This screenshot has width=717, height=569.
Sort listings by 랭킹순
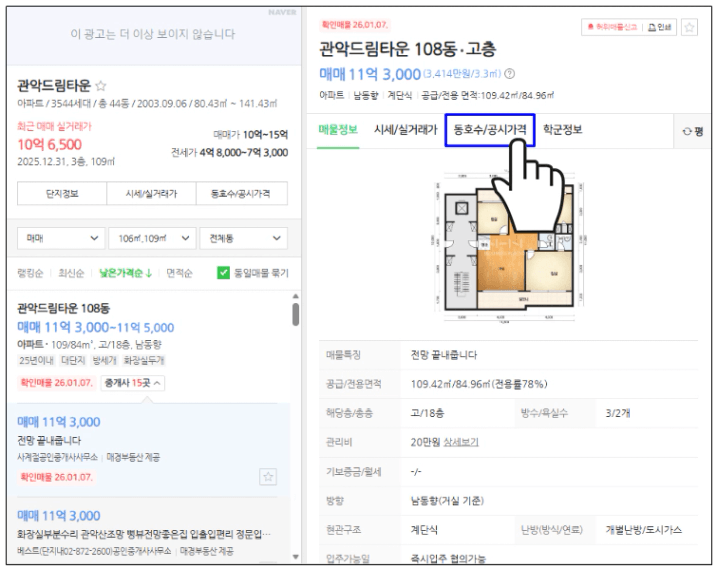[30, 273]
